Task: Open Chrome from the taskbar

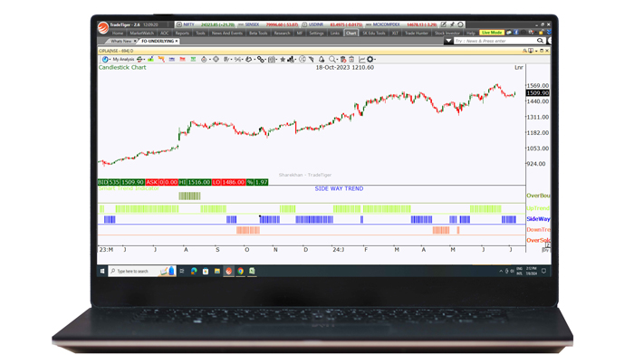Action: pos(241,271)
